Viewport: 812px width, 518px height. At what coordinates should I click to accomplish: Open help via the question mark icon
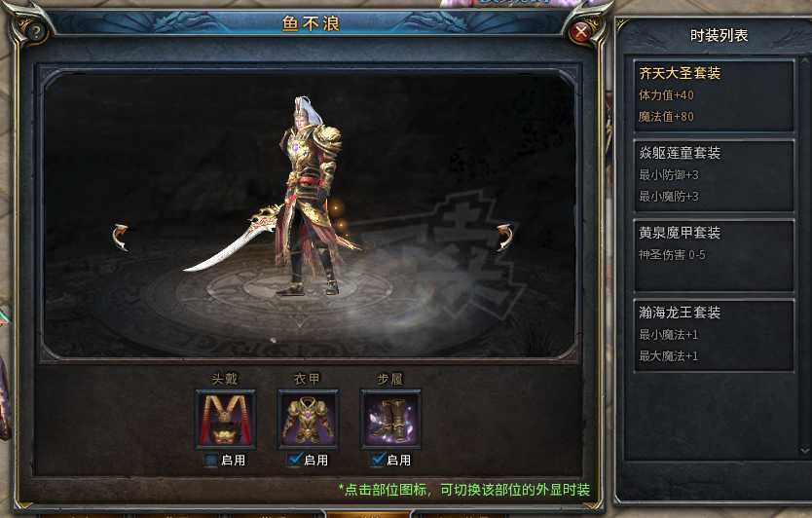click(36, 32)
